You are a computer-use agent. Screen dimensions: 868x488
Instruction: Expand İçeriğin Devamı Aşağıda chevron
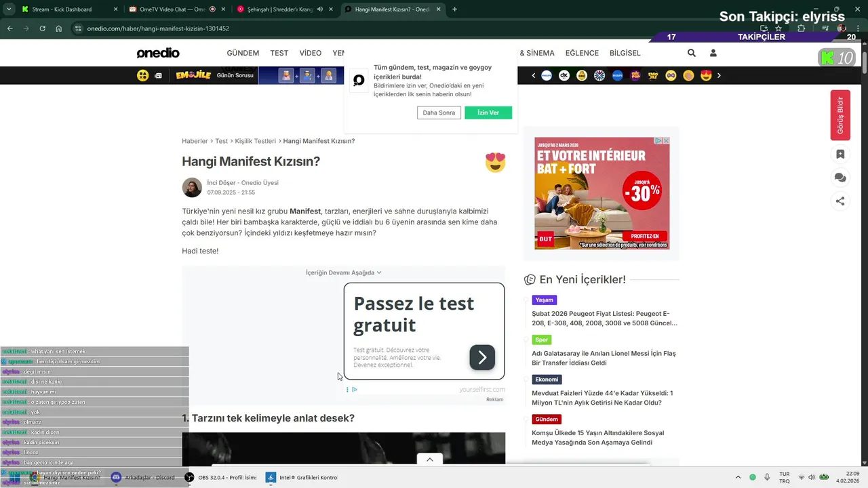(x=379, y=272)
